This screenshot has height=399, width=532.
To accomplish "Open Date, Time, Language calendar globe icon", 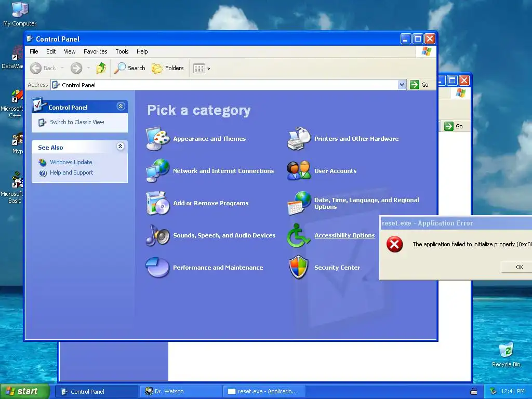I will [x=299, y=203].
